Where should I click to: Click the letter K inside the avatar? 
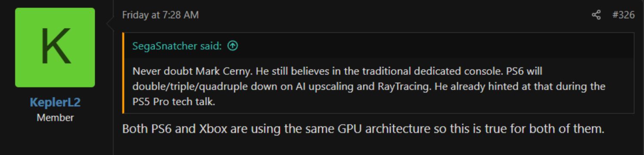tap(55, 47)
